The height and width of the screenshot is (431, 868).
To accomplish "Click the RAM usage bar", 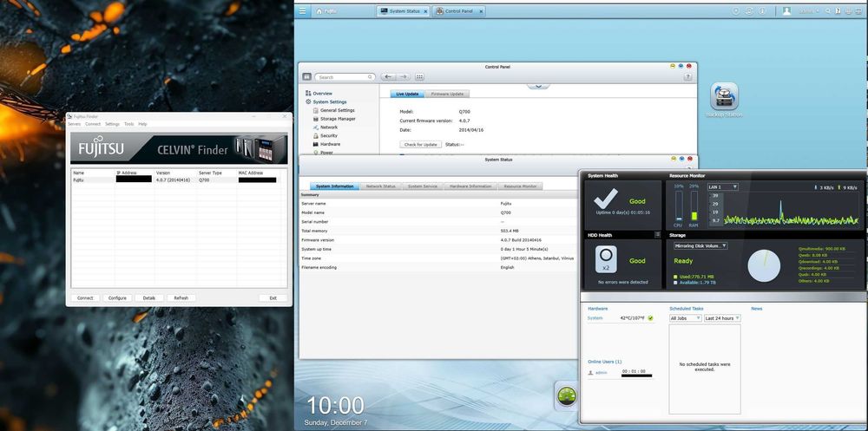I will click(694, 206).
